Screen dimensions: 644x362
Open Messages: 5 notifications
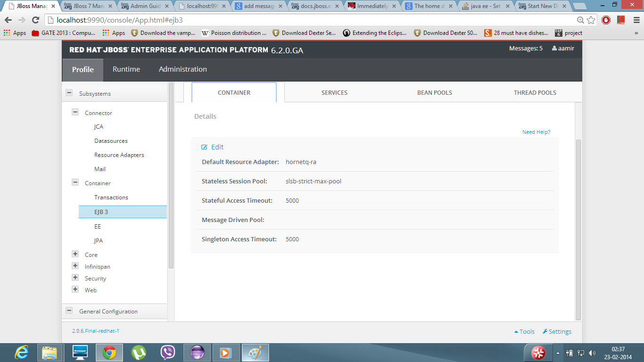pos(526,49)
